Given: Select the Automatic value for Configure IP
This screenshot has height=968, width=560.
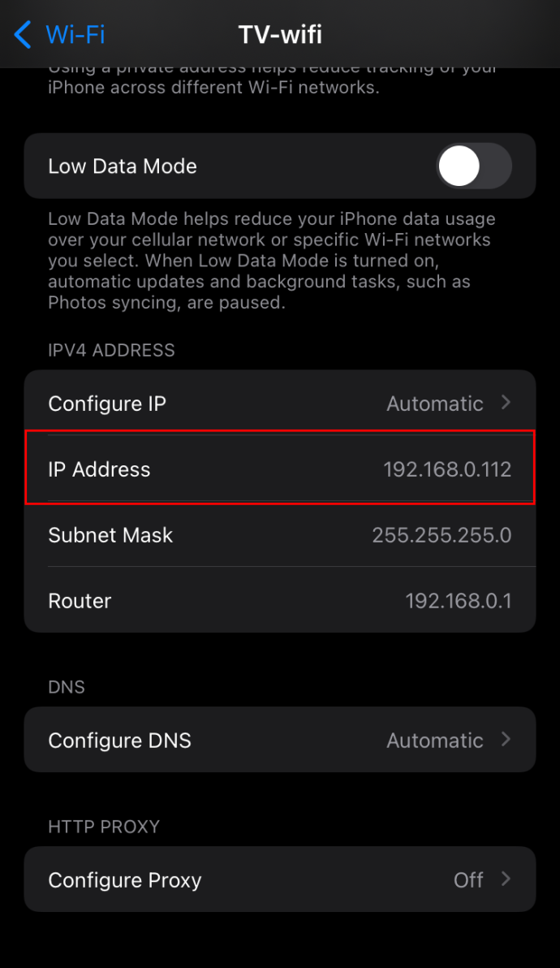Looking at the screenshot, I should point(435,403).
